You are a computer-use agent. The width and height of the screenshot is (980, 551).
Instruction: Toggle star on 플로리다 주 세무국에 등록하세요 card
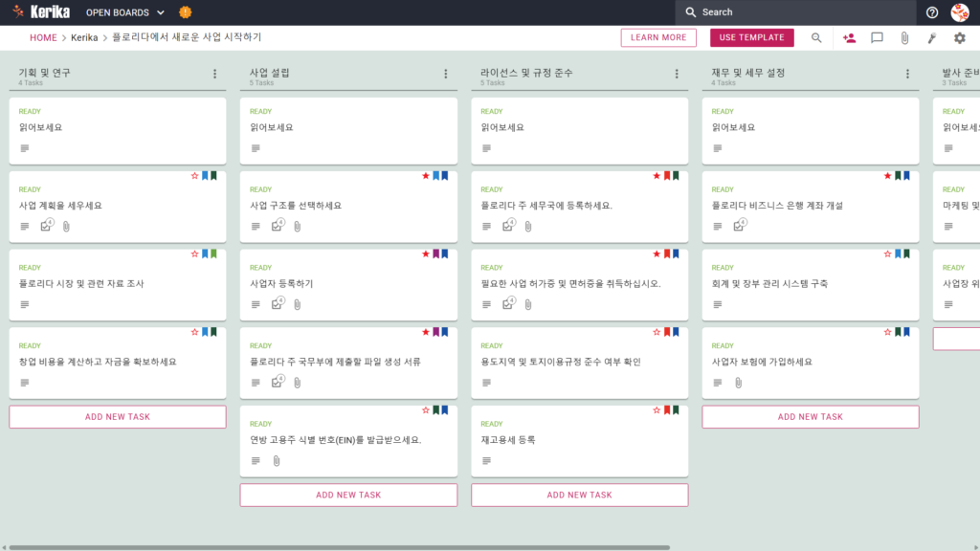[x=657, y=176]
